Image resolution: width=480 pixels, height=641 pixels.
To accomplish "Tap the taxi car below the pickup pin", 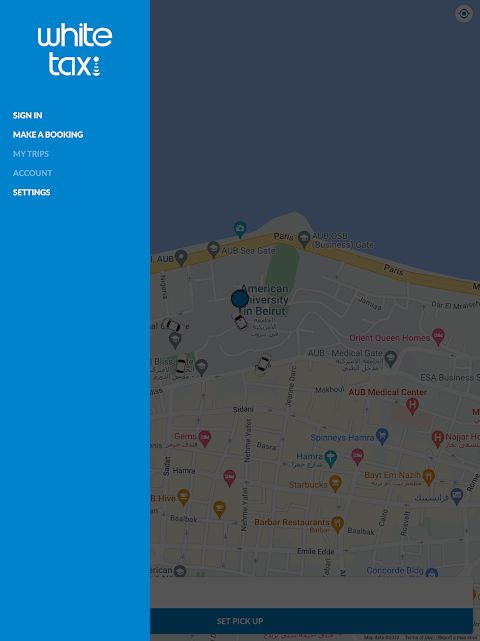I will tap(240, 321).
